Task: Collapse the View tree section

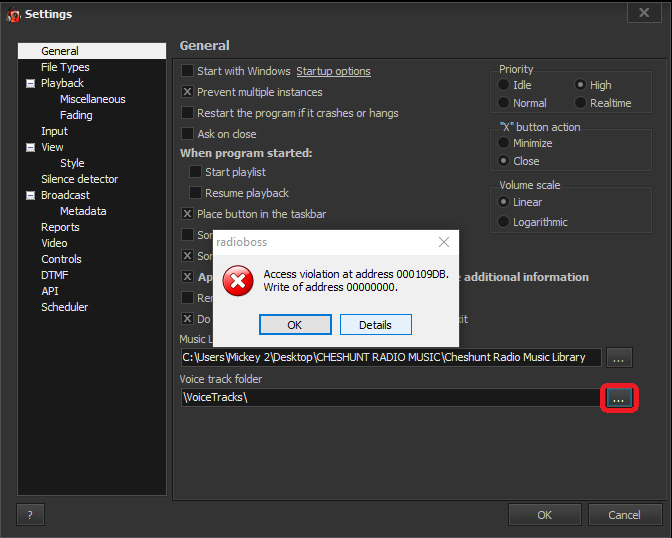Action: coord(31,147)
